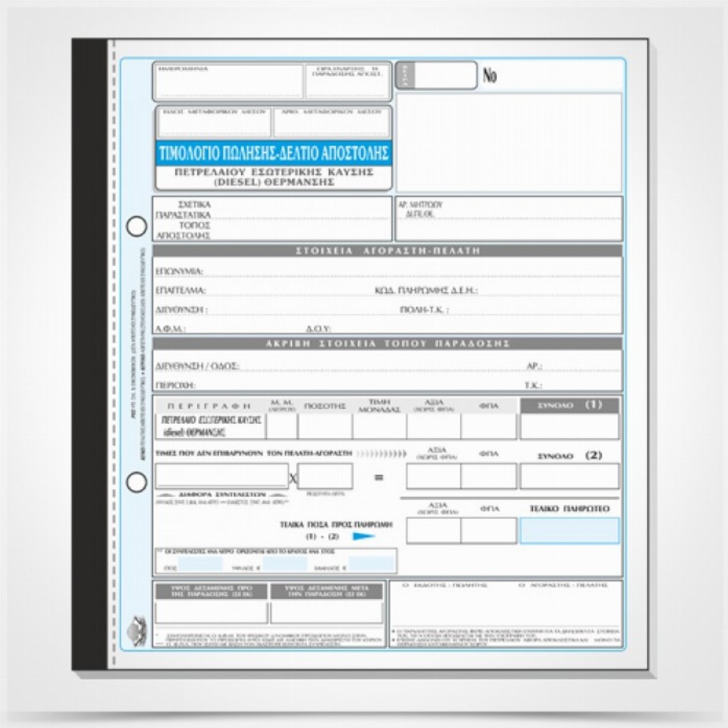Click the ΗΜΕΡΟΜΗΝΙΑ date box at top left
Viewport: 728px width, 728px height.
229,82
